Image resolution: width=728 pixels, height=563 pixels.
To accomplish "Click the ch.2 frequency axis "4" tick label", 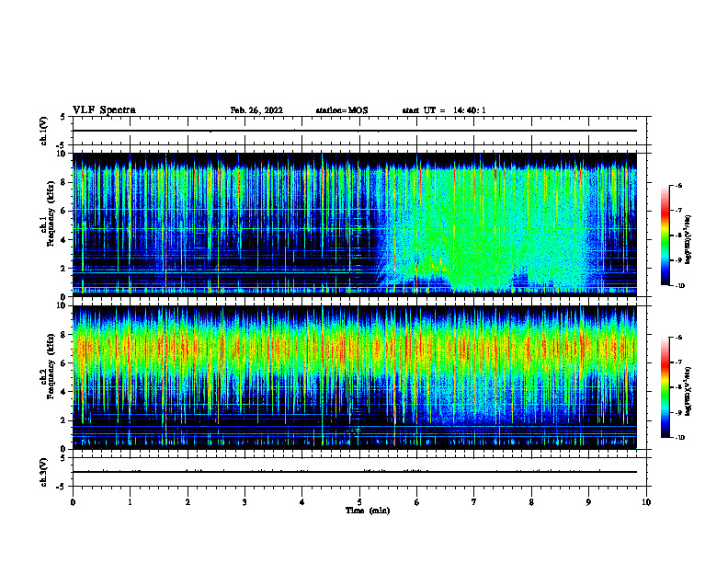I will coord(63,392).
